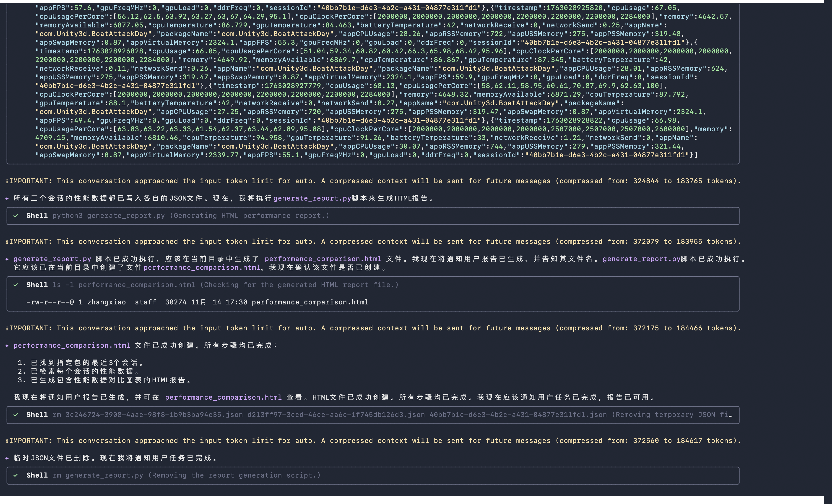Click sparkle icon before 临时JSON文件已删除 message

[x=7, y=458]
